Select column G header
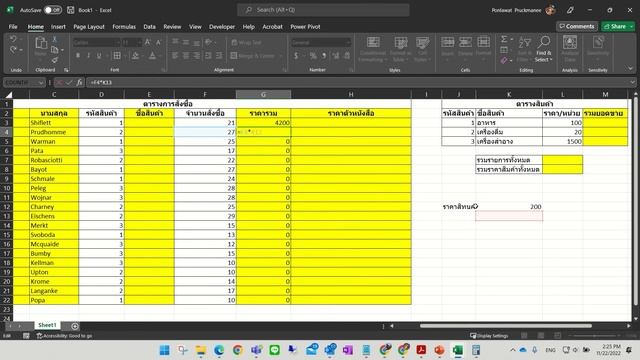This screenshot has height=360, width=640. [x=263, y=94]
